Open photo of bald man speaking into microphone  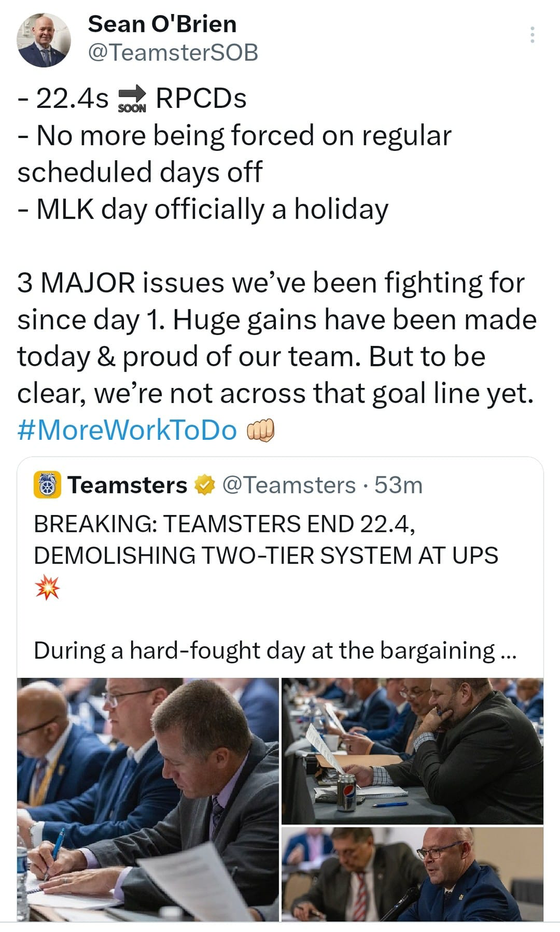point(412,874)
